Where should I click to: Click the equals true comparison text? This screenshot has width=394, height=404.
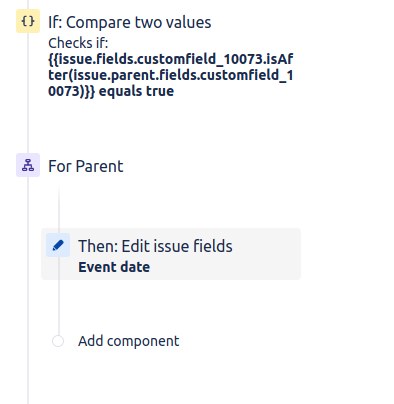[x=136, y=91]
